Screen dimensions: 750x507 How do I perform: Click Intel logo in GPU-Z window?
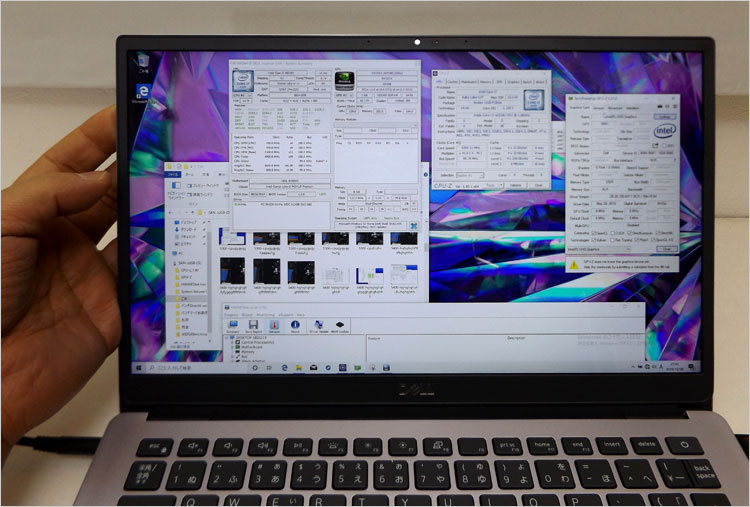click(665, 131)
